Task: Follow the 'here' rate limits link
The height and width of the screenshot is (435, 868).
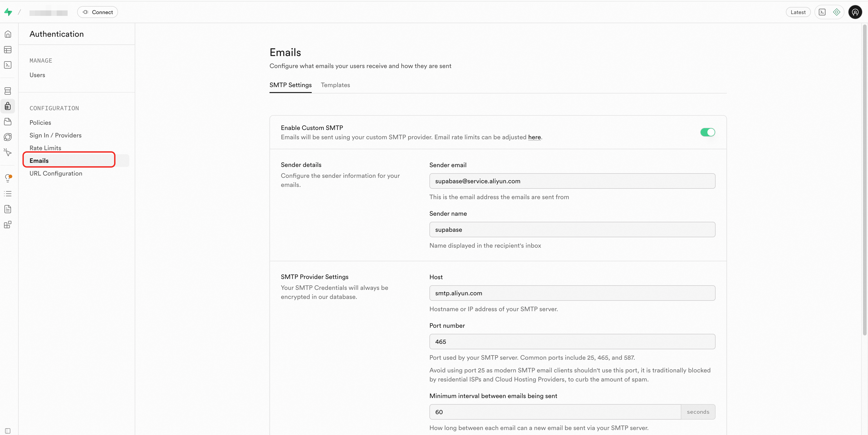Action: 535,137
